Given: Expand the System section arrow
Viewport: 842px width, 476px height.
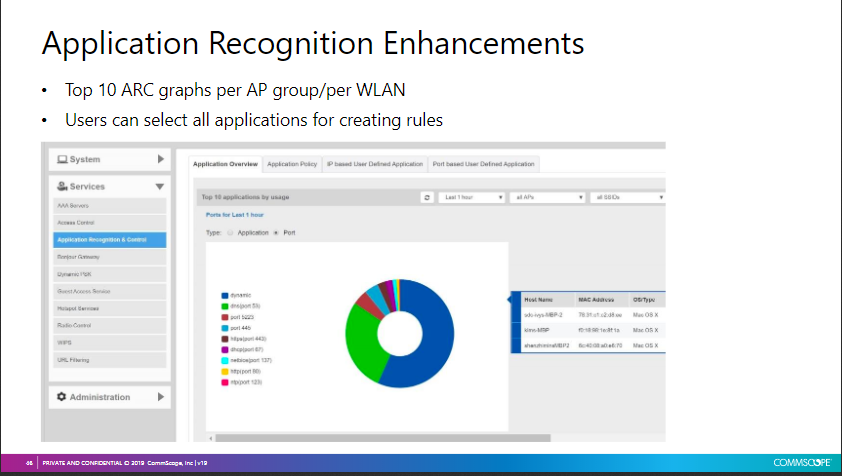Looking at the screenshot, I should point(160,159).
